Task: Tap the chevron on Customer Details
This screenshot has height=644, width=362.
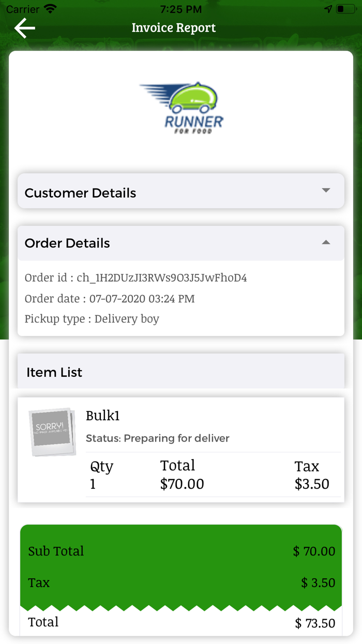Action: pyautogui.click(x=325, y=191)
